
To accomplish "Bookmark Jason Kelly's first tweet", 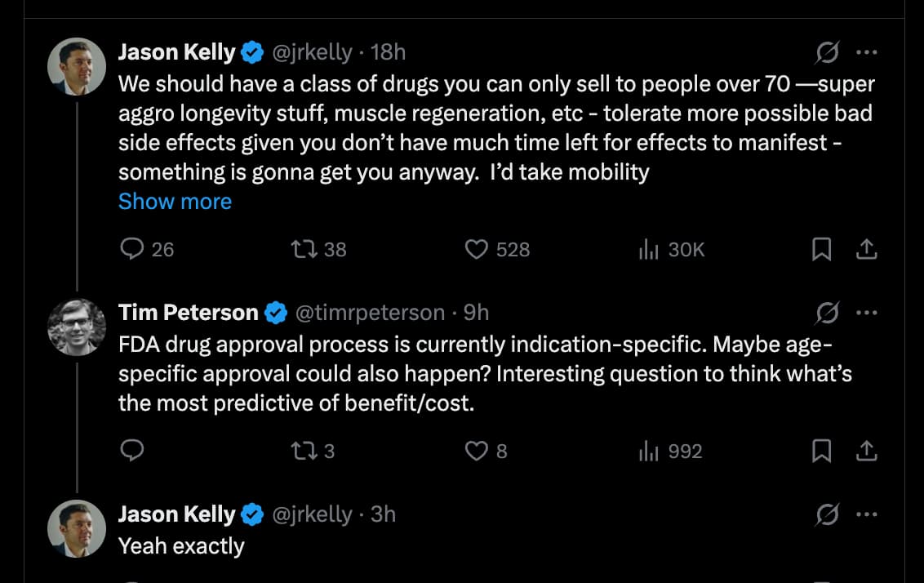I will [x=821, y=249].
